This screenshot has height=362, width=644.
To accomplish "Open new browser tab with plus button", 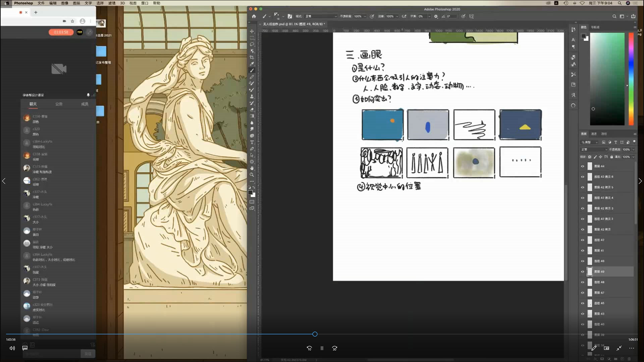I will tap(36, 12).
